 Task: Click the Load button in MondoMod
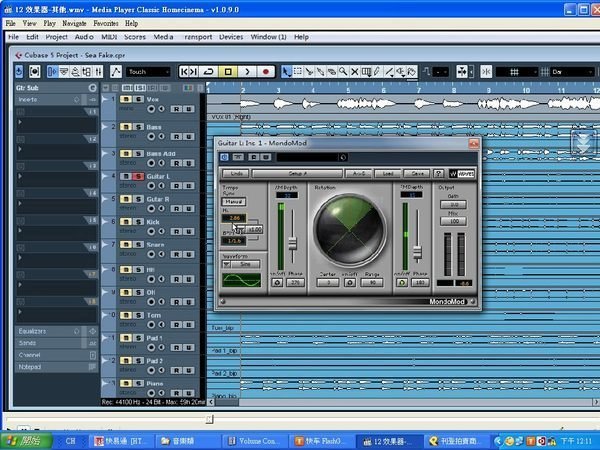coord(390,172)
